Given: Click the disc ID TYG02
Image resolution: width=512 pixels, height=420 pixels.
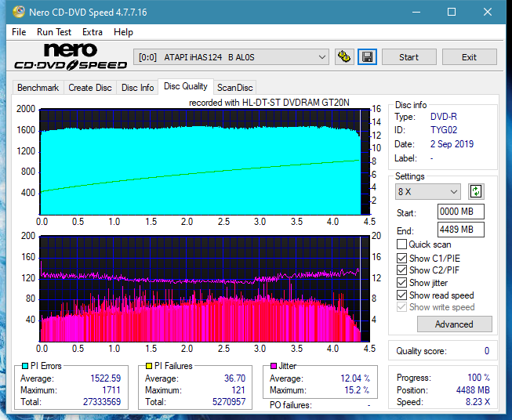Looking at the screenshot, I should click(x=444, y=130).
